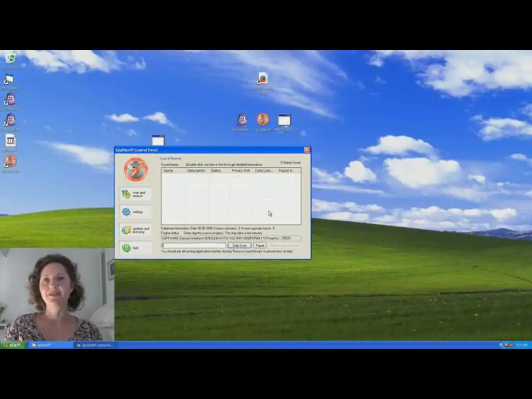This screenshot has width=532, height=399.
Task: Open the window shortcut icon below Recycle Bin
Action: 9,79
